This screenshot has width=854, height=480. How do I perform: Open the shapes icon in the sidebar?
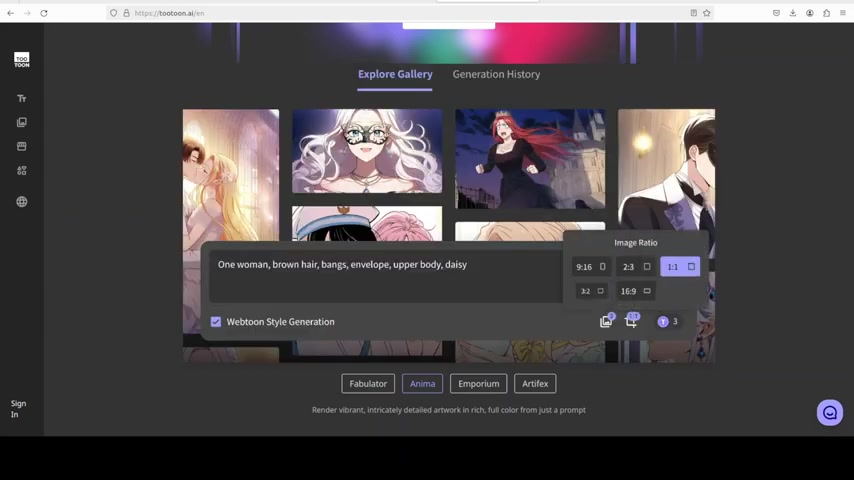pyautogui.click(x=22, y=171)
